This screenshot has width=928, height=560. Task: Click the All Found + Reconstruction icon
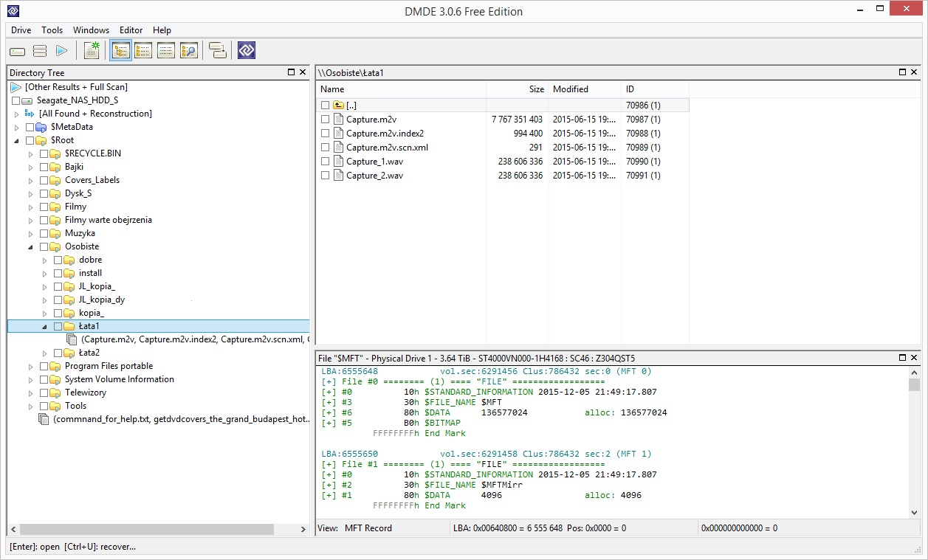[30, 114]
